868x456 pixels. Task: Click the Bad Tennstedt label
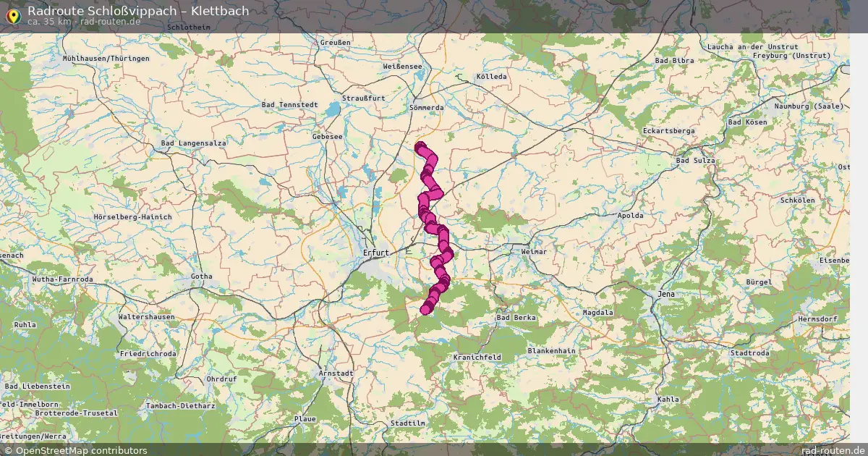289,105
